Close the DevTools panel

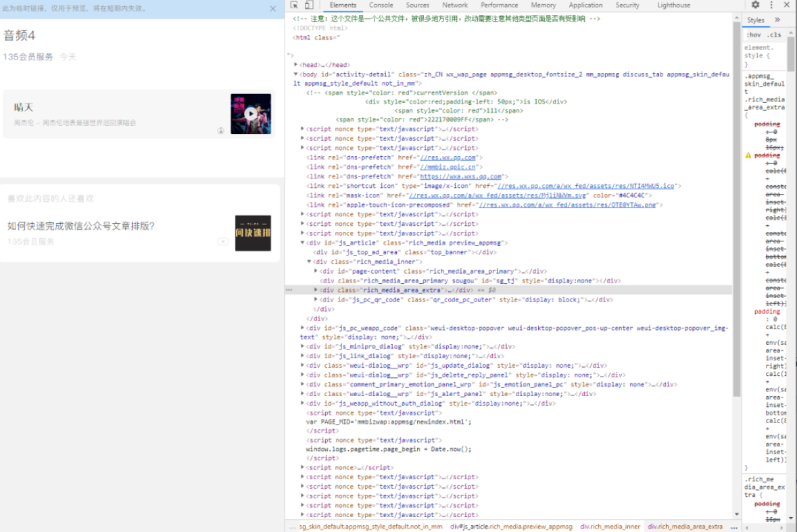786,5
